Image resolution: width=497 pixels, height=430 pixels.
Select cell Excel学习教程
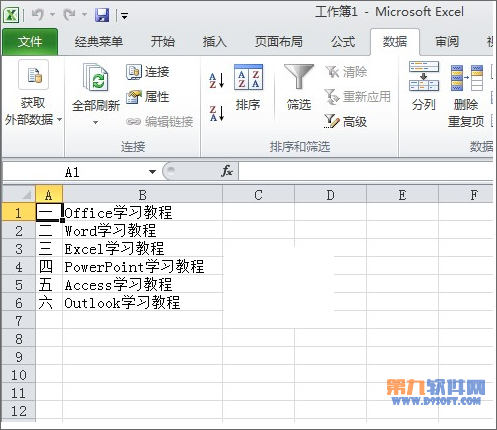point(142,248)
